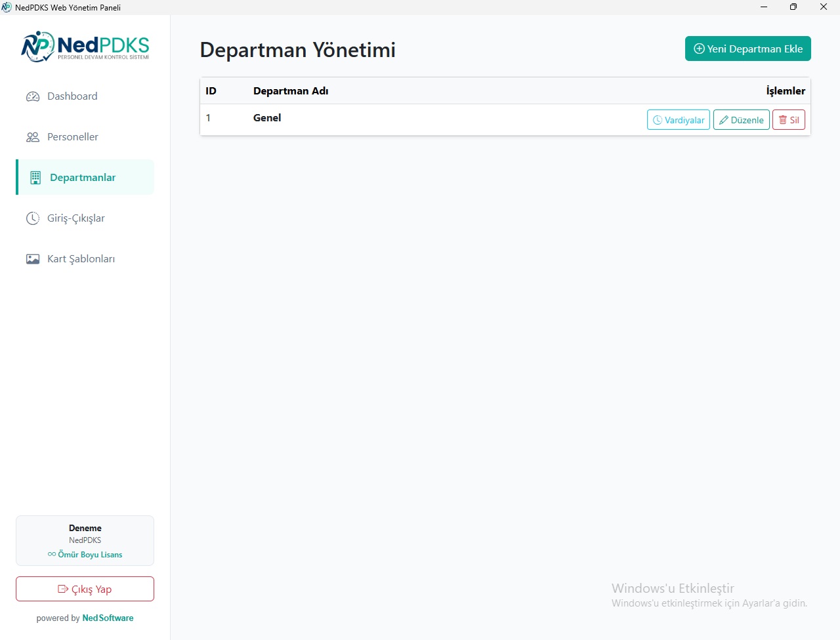Add a department with Yeni Departman Ekle
The height and width of the screenshot is (640, 840).
click(x=748, y=49)
